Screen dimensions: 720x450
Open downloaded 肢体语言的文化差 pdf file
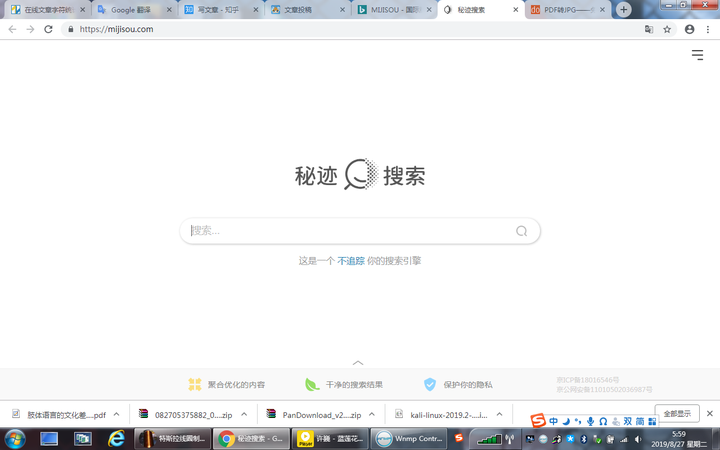tap(59, 415)
